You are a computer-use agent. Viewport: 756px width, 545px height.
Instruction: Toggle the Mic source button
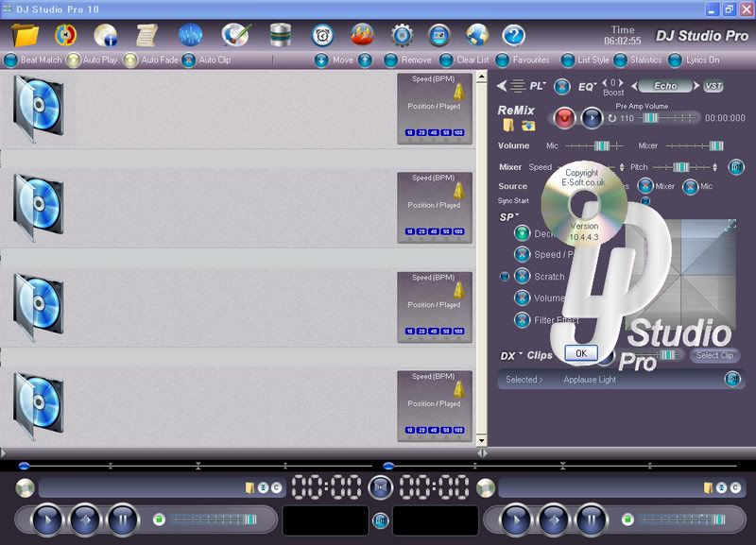point(691,186)
